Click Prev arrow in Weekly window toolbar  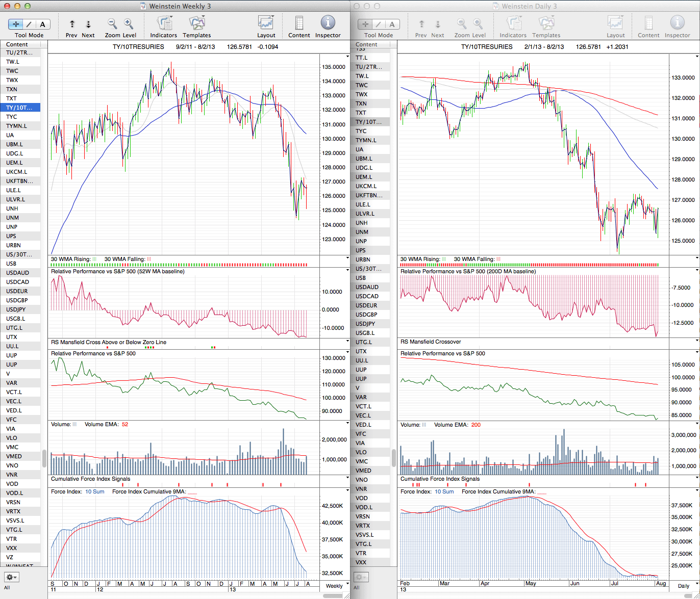coord(72,24)
